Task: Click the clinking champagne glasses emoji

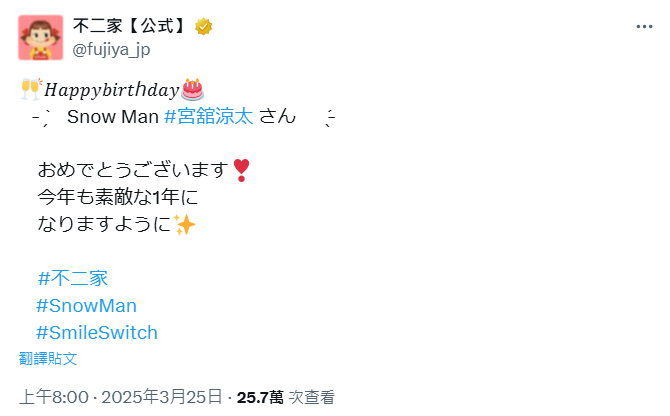Action: pyautogui.click(x=32, y=89)
